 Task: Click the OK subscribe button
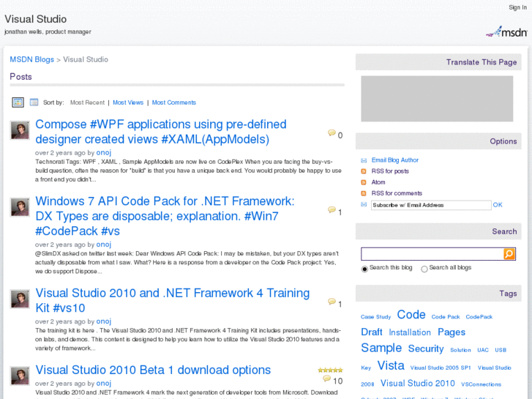[x=498, y=205]
